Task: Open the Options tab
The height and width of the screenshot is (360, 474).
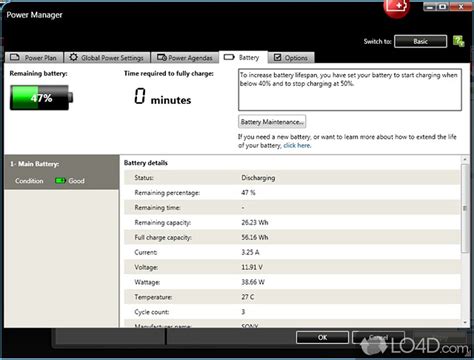Action: pos(291,58)
